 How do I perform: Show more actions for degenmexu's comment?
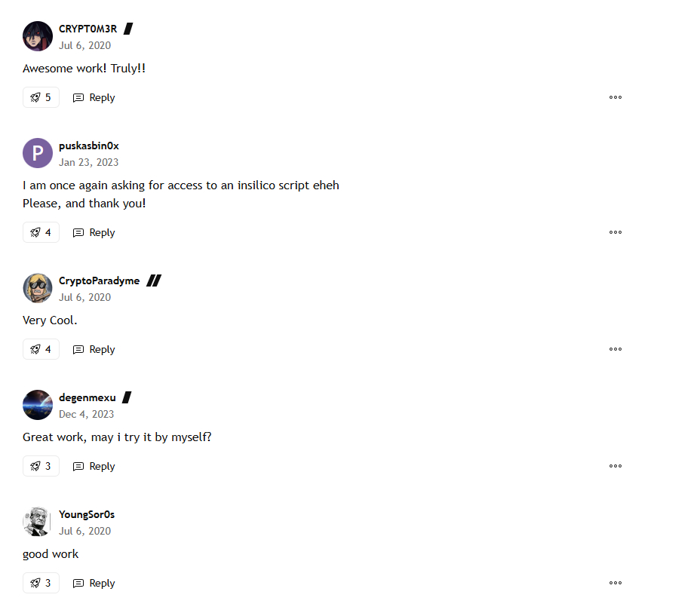coord(616,466)
